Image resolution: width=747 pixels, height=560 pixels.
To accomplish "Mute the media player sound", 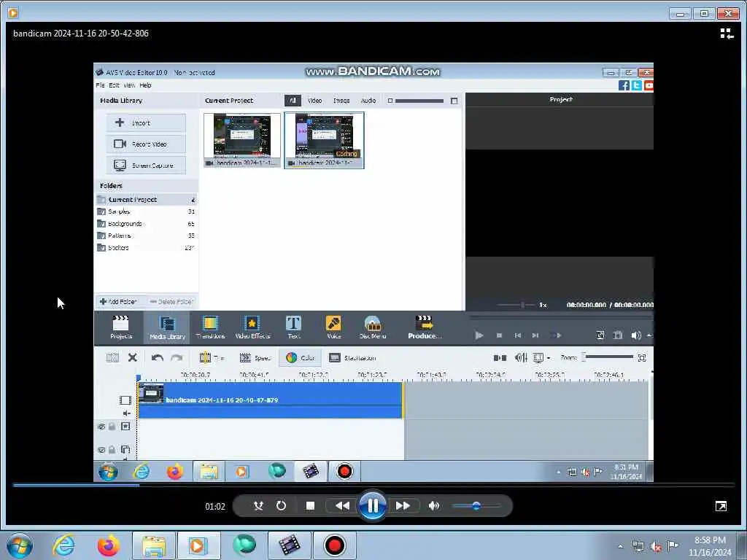I will 433,506.
